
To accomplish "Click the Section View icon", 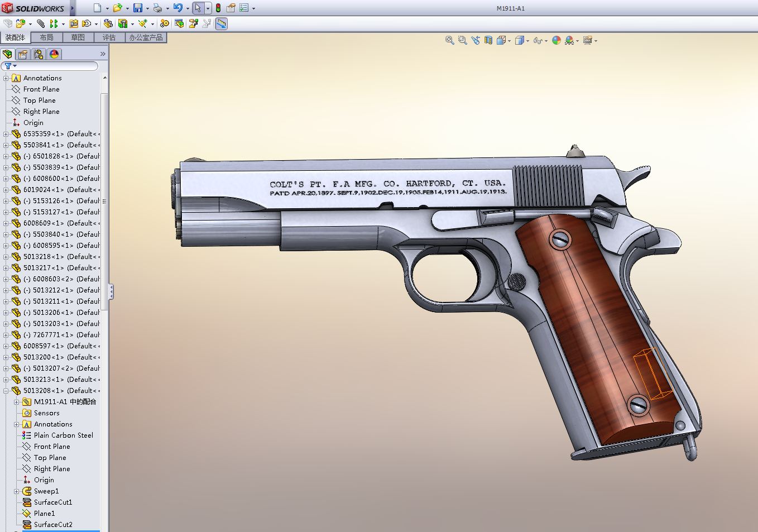I will pos(488,40).
